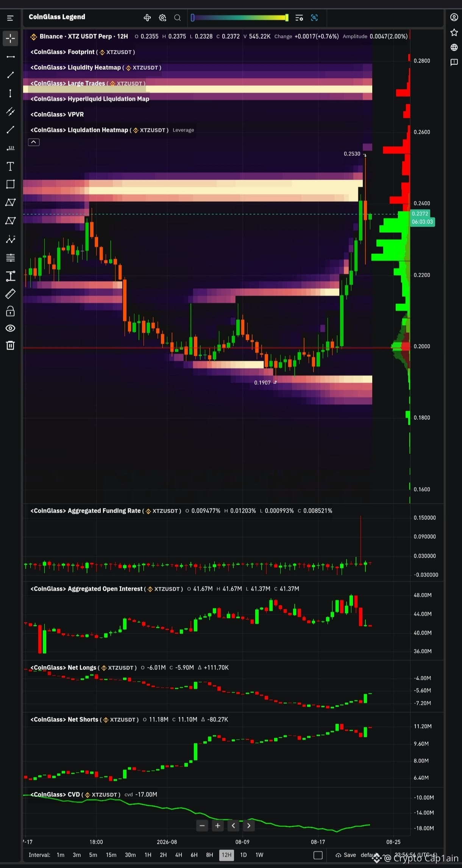Select the price range measure tool
Screen dimensions: 462x868
(x=10, y=276)
